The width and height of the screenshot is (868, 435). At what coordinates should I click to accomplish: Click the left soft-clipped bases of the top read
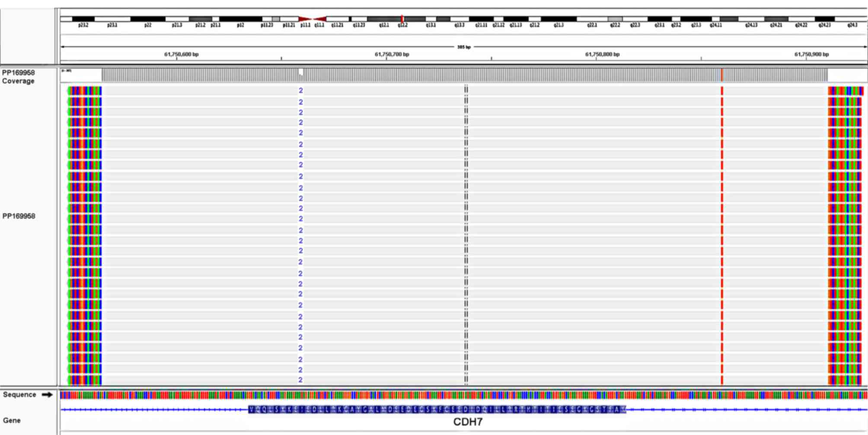[85, 91]
